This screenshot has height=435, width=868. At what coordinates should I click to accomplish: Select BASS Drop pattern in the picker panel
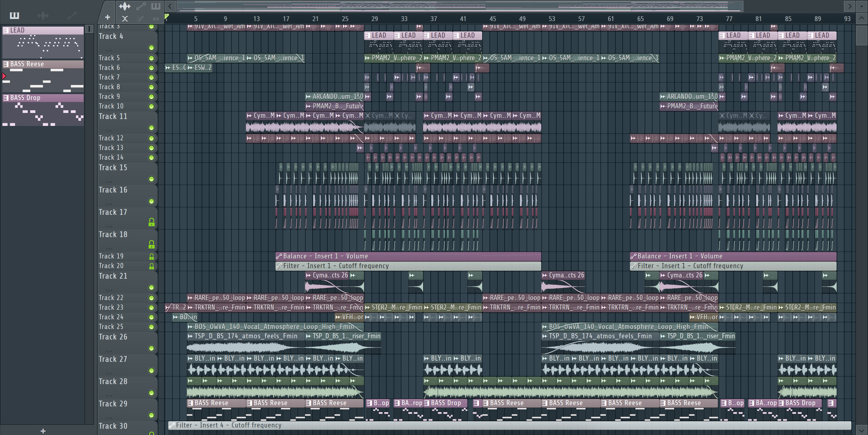(43, 110)
